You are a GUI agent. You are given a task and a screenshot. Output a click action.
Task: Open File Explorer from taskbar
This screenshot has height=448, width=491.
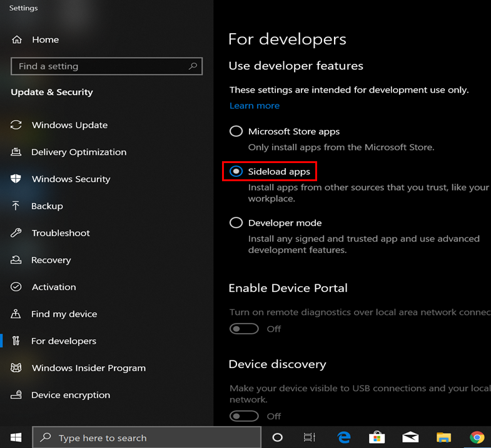[x=443, y=437]
